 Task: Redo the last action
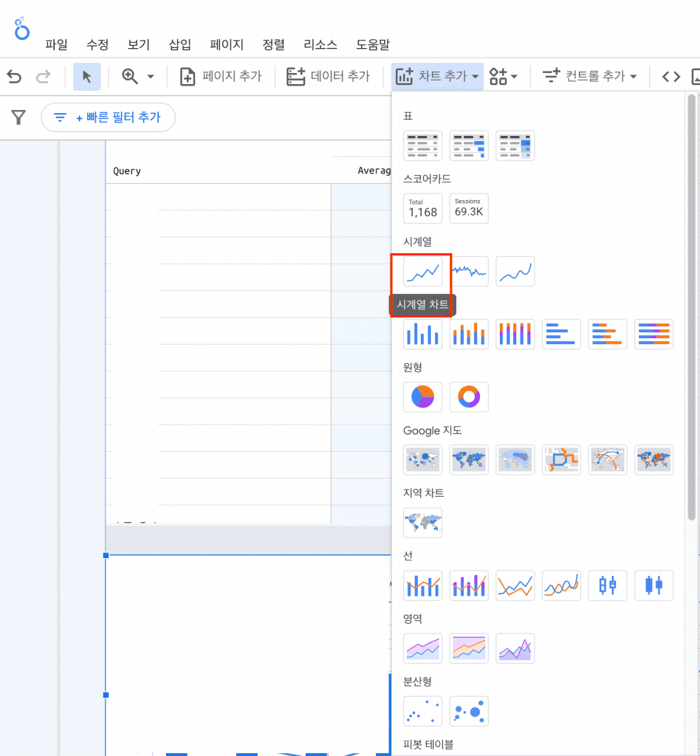click(x=44, y=76)
